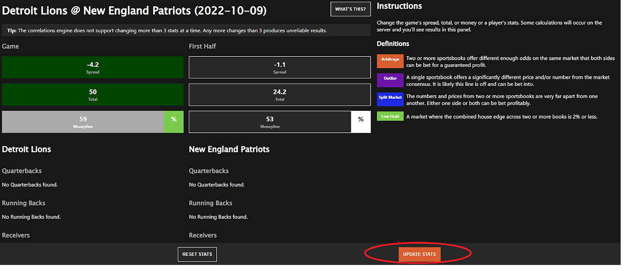Image resolution: width=644 pixels, height=271 pixels.
Task: Click the UPDATE STATS button
Action: tap(419, 254)
